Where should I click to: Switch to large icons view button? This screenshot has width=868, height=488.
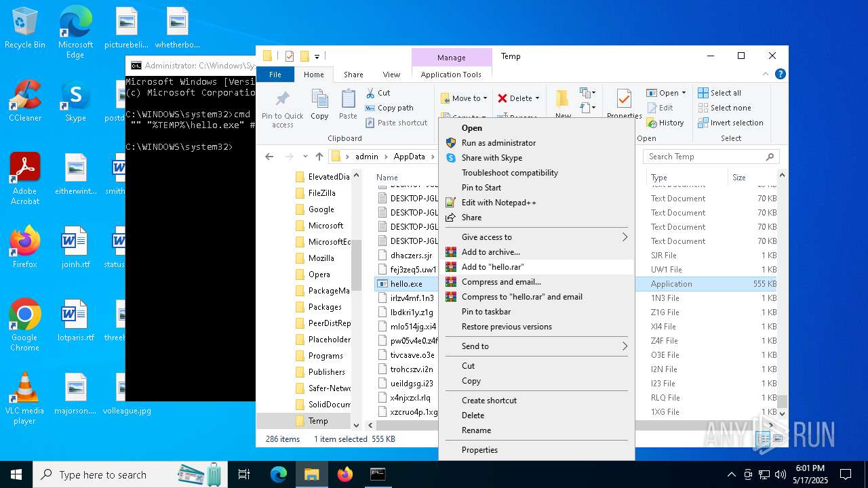point(779,440)
